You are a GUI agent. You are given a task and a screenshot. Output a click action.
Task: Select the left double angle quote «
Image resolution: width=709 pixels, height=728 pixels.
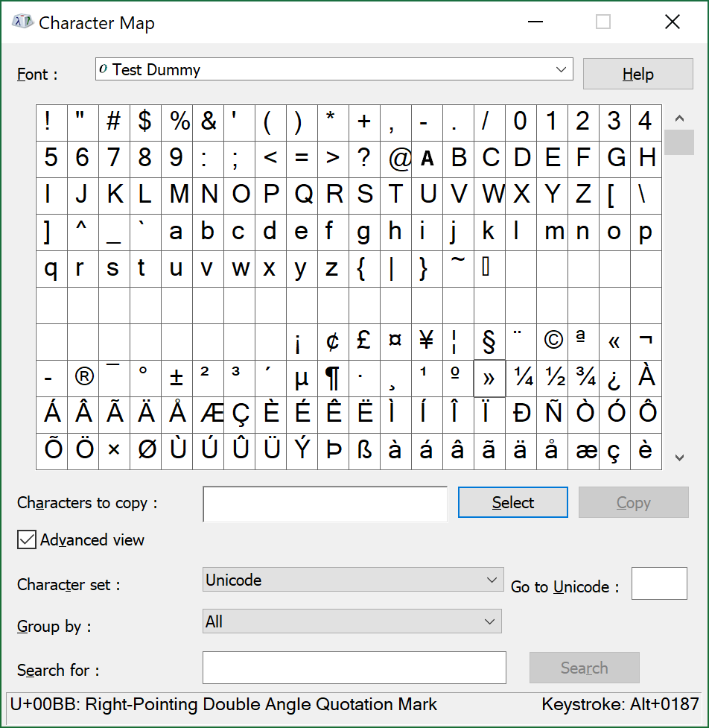615,342
